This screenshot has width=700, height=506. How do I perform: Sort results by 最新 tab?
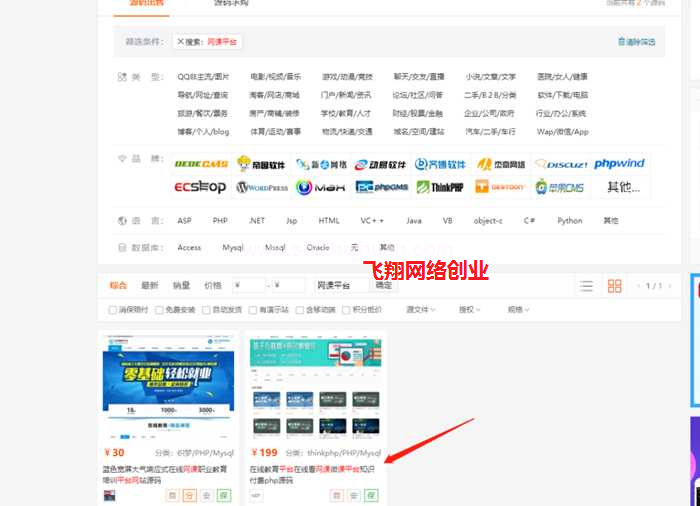[x=150, y=285]
